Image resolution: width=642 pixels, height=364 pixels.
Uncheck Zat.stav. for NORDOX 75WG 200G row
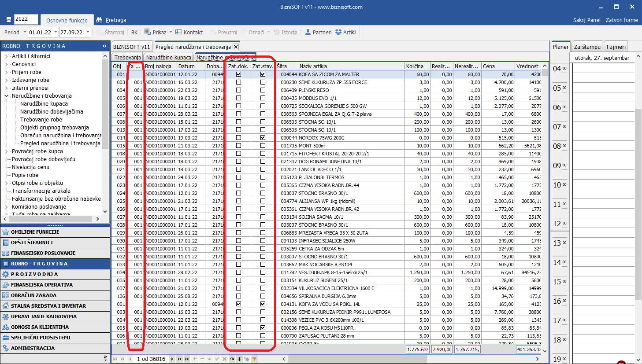coord(263,138)
